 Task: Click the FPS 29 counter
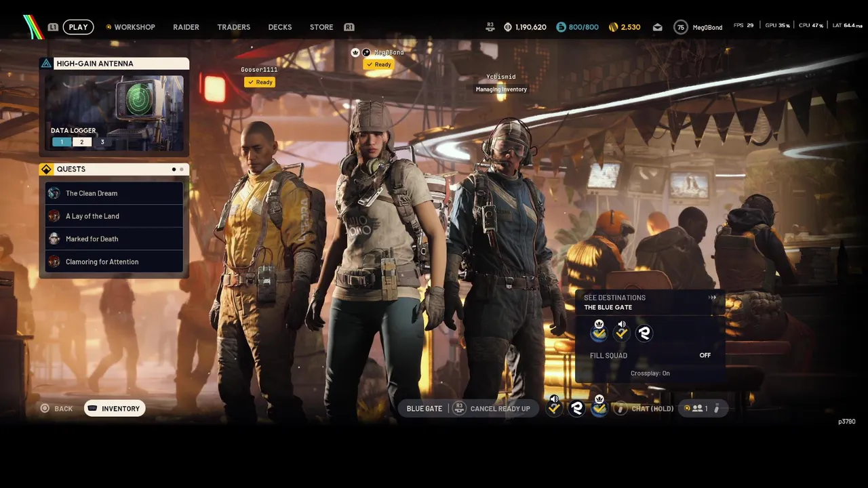click(x=744, y=26)
